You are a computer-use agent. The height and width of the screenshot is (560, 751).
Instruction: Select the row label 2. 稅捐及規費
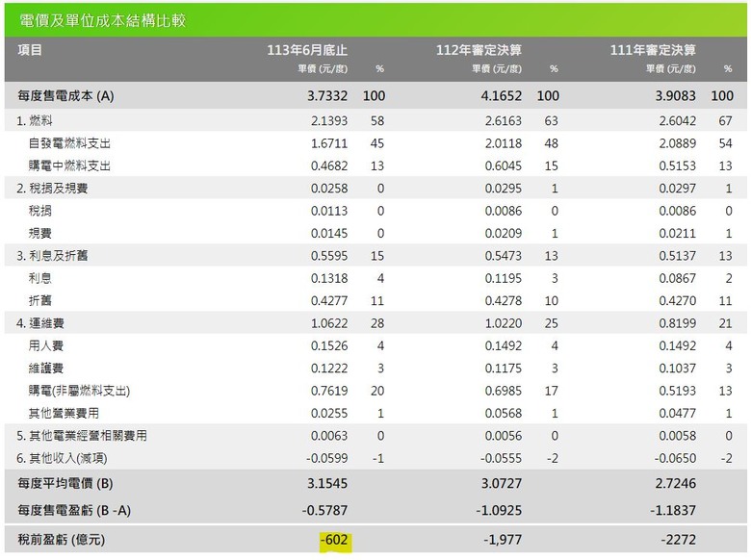click(52, 188)
